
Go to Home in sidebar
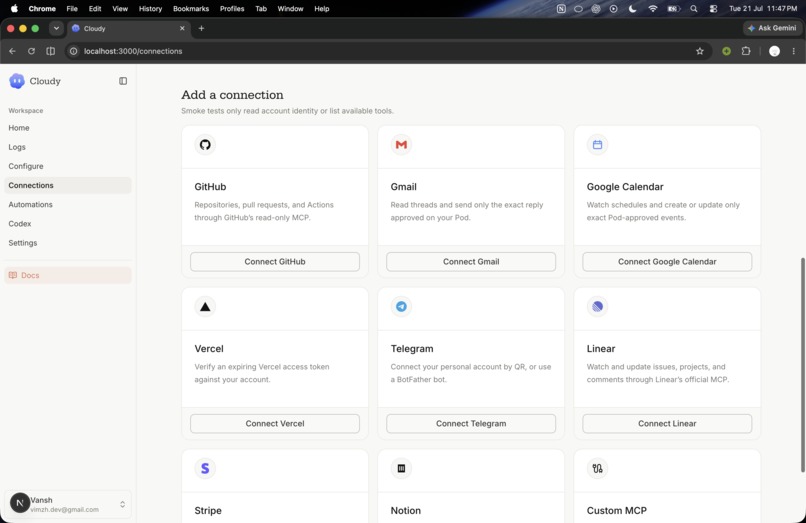tap(67, 128)
